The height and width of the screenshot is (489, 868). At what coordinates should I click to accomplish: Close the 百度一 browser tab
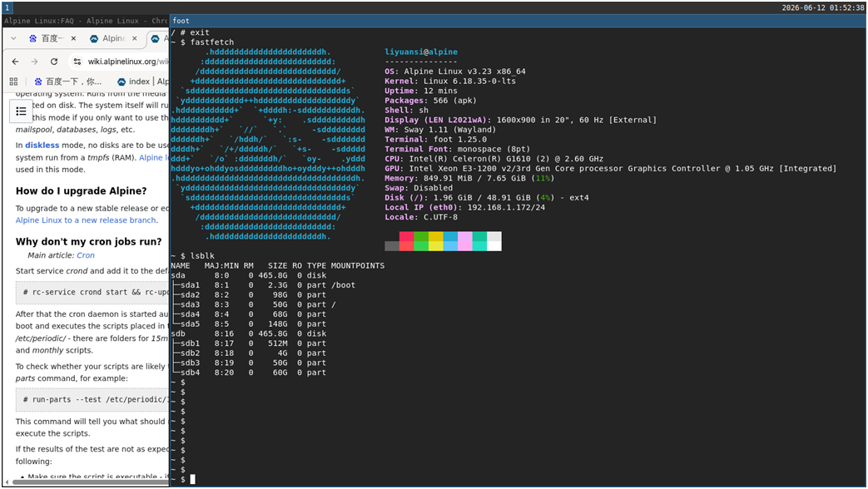[x=73, y=39]
